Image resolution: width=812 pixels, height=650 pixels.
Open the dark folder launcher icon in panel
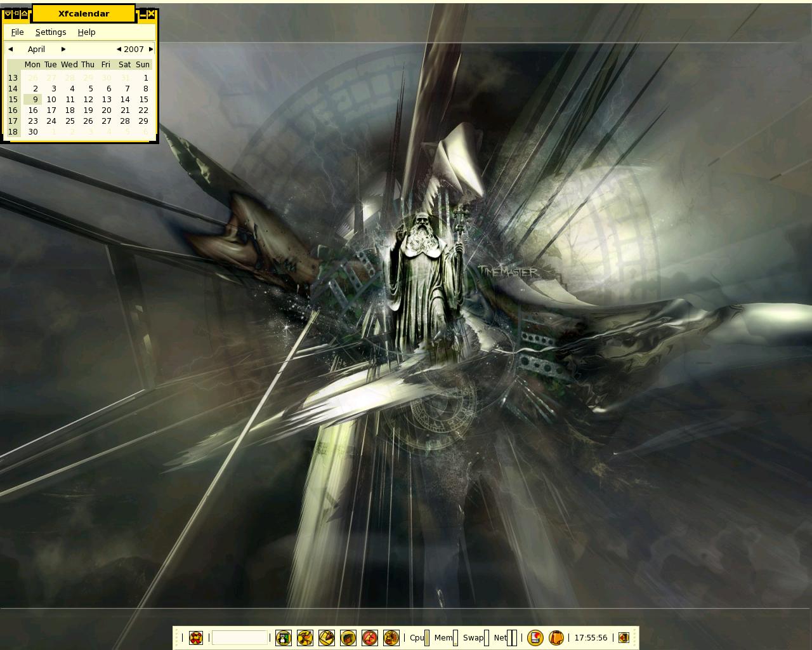(348, 638)
